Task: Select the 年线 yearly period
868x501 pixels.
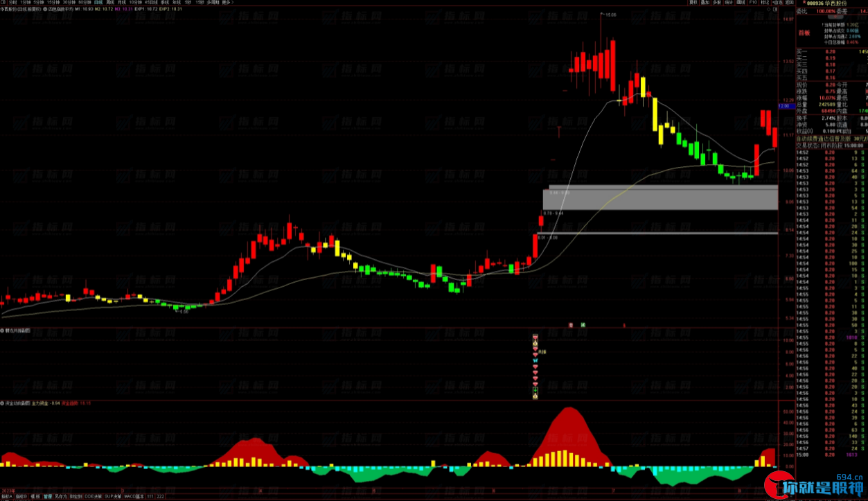Action: (177, 3)
